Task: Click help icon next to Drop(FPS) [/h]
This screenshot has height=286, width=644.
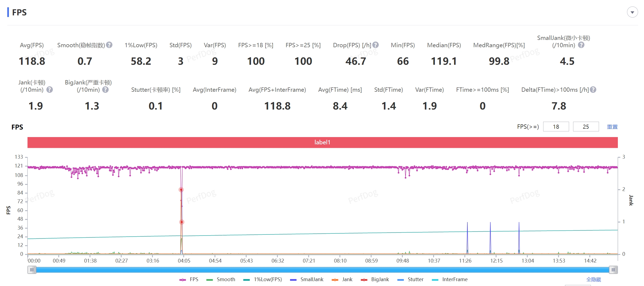Action: pos(376,45)
